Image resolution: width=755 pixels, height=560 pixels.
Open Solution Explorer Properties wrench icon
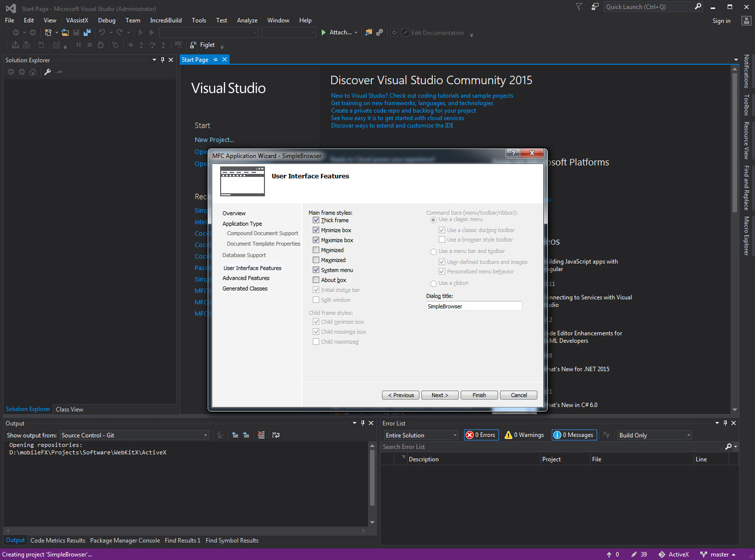tap(48, 72)
